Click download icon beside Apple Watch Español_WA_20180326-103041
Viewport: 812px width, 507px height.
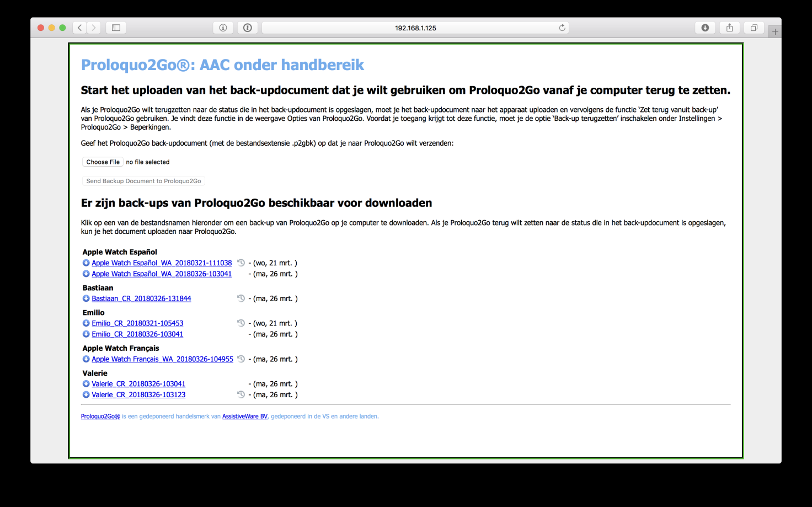86,274
